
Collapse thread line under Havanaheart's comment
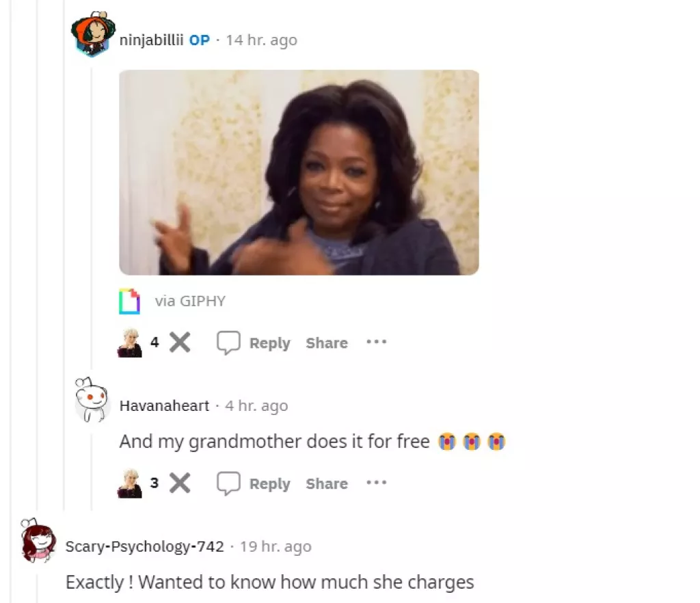click(92, 472)
